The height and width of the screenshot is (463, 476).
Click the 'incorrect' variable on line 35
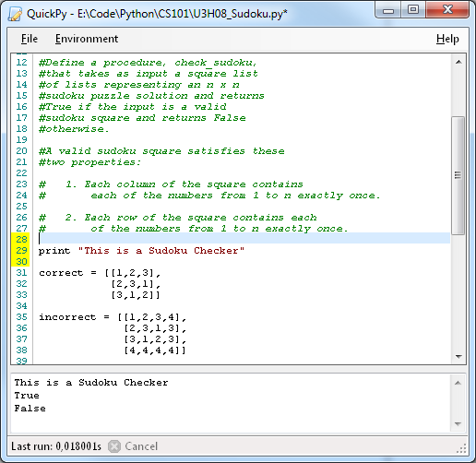pos(67,317)
